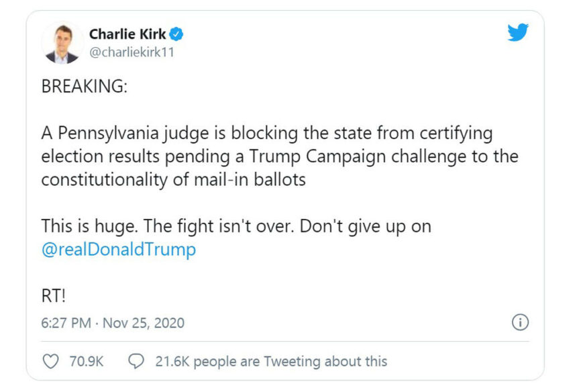The image size is (573, 392).
Task: Click the 6:27 PM time text
Action: tap(66, 323)
